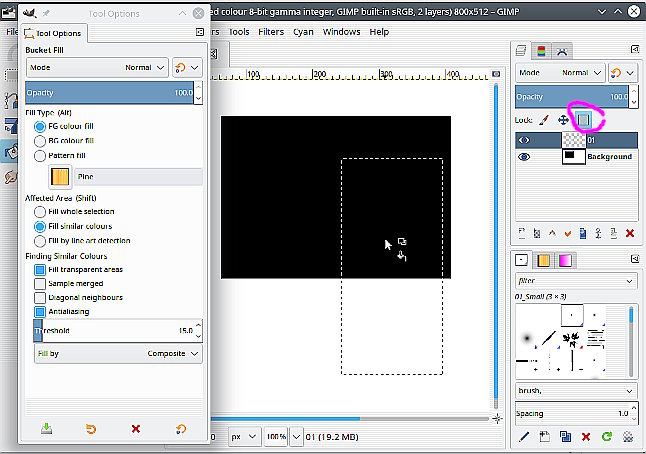Screen dimensions: 646x454
Task: Select the Background layer row
Action: coord(608,157)
